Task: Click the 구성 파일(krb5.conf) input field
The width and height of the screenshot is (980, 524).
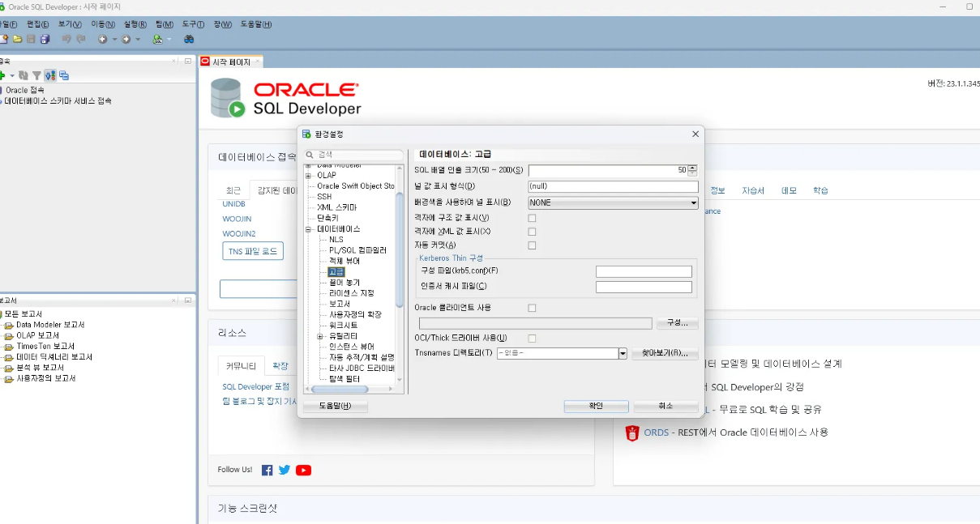Action: click(x=644, y=271)
